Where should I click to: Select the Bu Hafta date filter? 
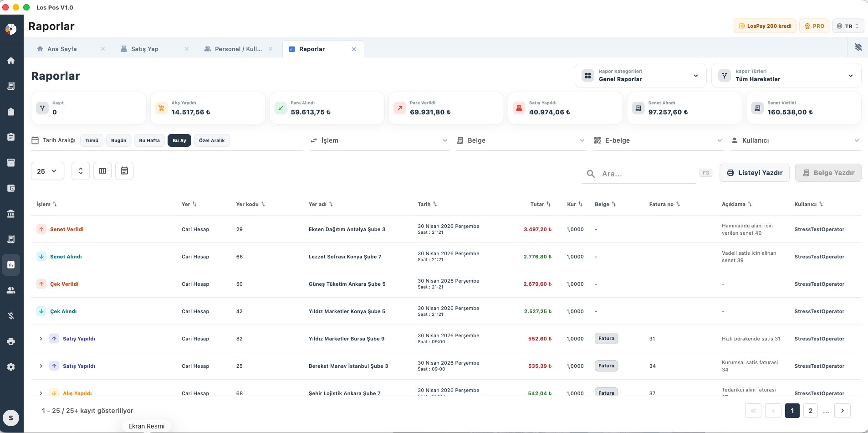[x=149, y=140]
